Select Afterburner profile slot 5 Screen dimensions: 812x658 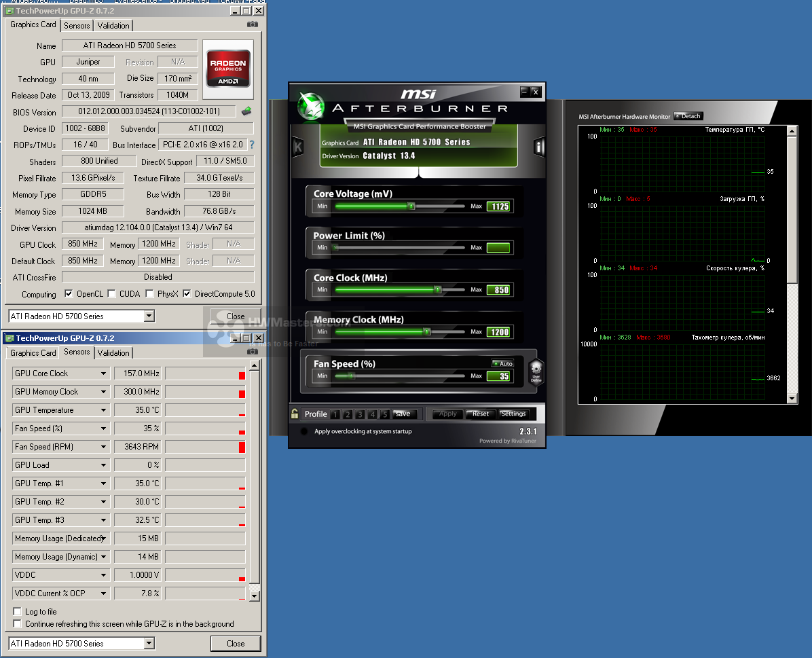[x=385, y=414]
